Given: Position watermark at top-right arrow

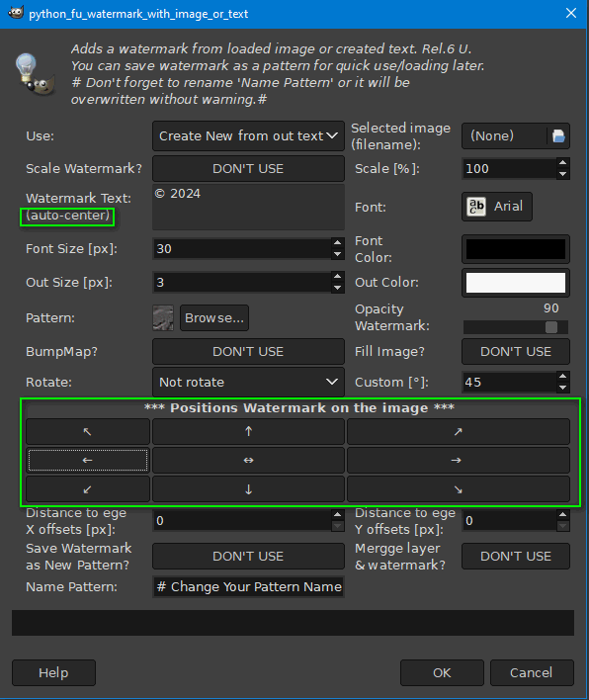Looking at the screenshot, I should coord(459,431).
